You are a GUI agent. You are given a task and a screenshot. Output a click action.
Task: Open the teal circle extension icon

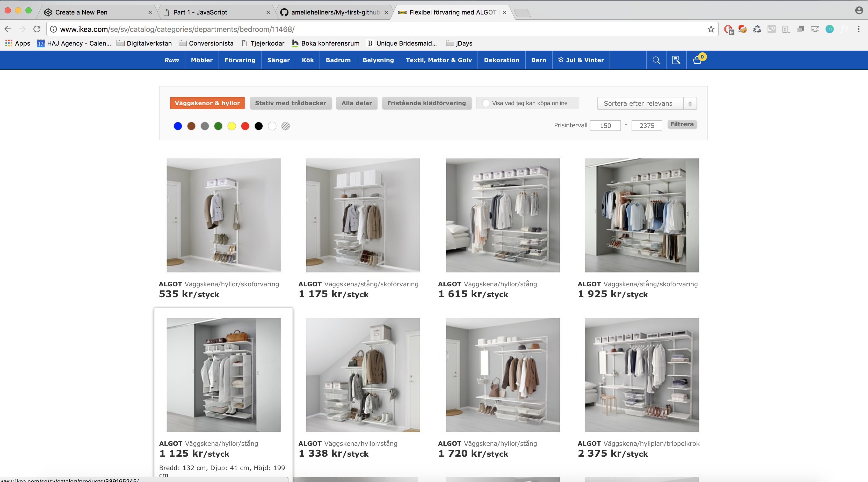click(829, 29)
